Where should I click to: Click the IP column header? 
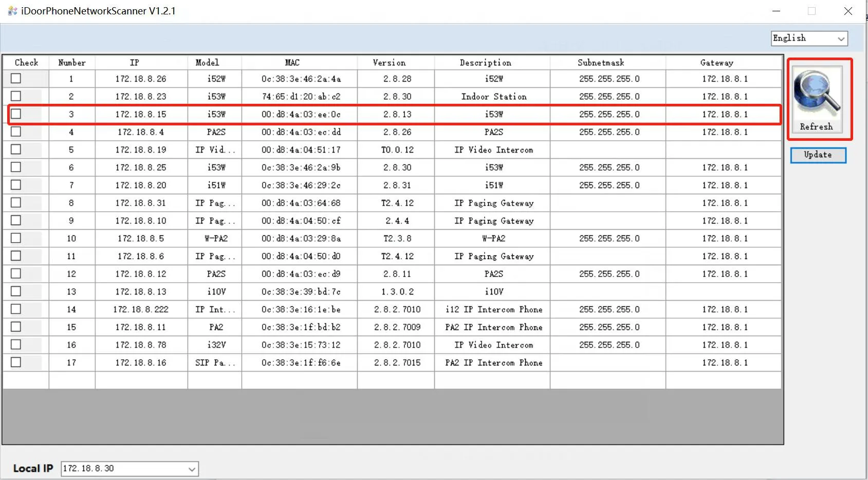(x=135, y=62)
